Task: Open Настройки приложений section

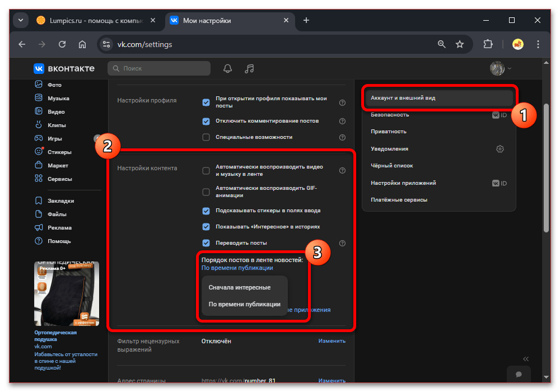Action: (439, 183)
